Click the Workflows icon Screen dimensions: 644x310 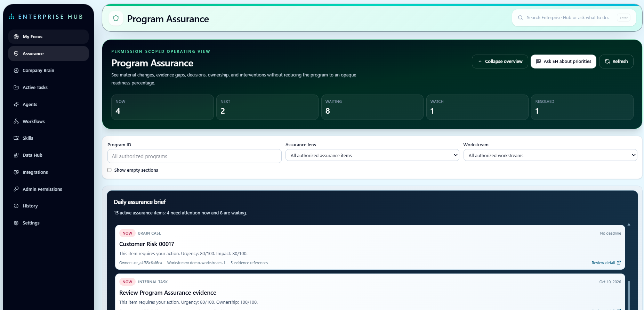coord(16,121)
